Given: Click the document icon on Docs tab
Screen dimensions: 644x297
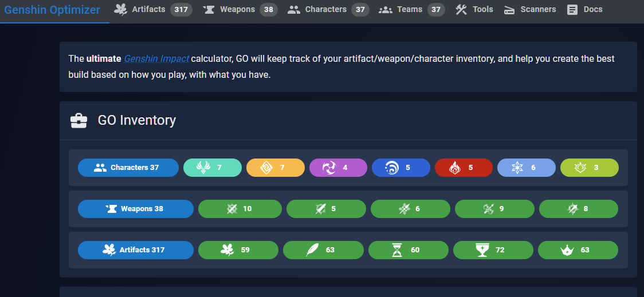Looking at the screenshot, I should [572, 9].
